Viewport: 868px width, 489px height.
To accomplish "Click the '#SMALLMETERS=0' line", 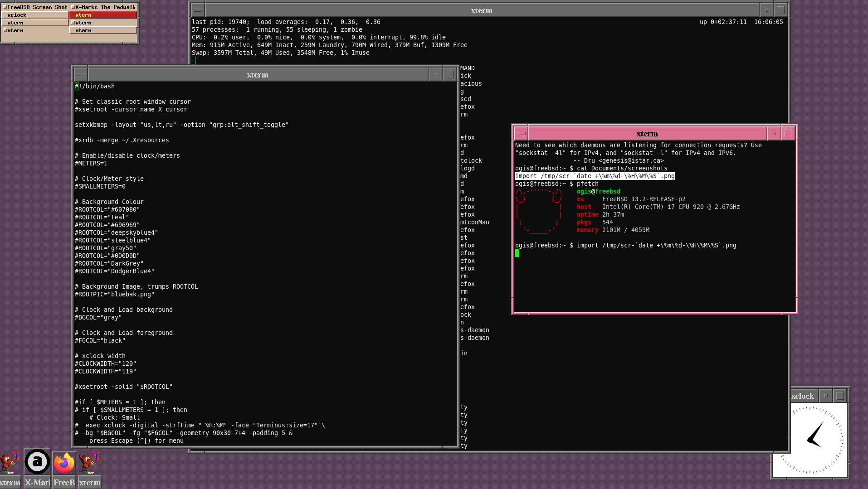I will [100, 186].
